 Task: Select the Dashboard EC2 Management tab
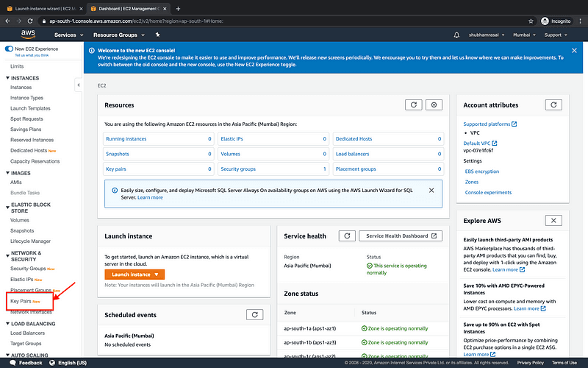128,9
